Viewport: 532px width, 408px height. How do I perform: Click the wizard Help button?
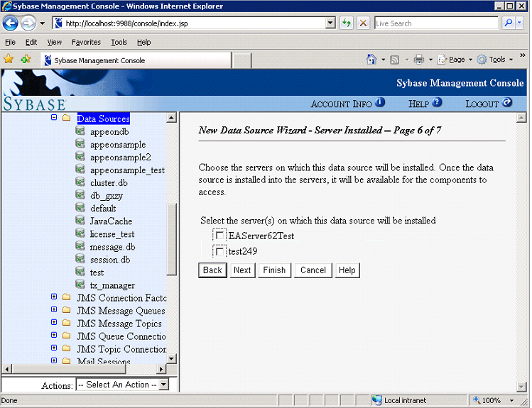tap(347, 270)
